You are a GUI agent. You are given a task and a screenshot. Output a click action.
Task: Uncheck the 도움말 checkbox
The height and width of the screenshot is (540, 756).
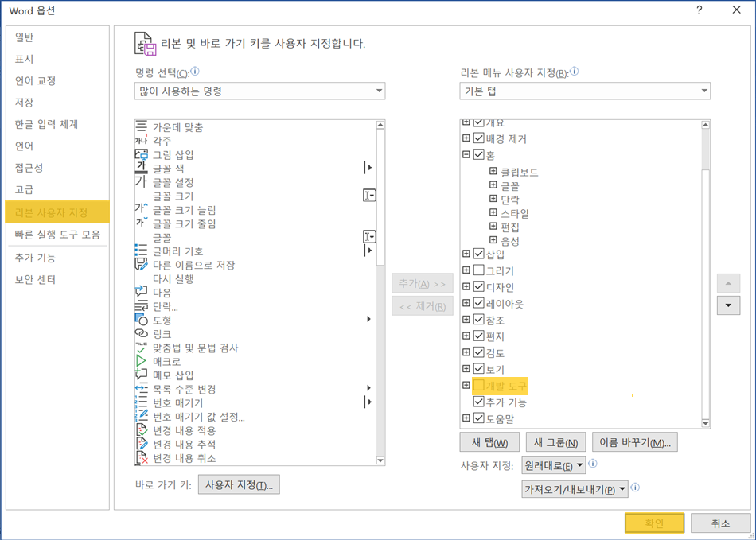coord(479,418)
